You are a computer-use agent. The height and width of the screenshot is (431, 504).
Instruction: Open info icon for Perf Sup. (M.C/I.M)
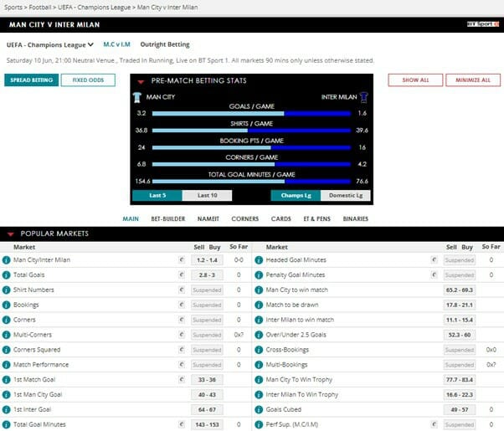[259, 424]
